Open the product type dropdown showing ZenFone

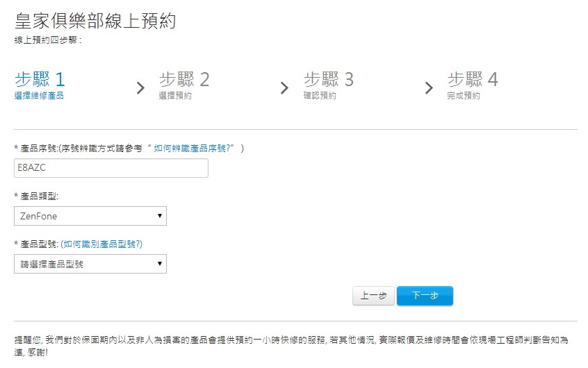tap(90, 216)
